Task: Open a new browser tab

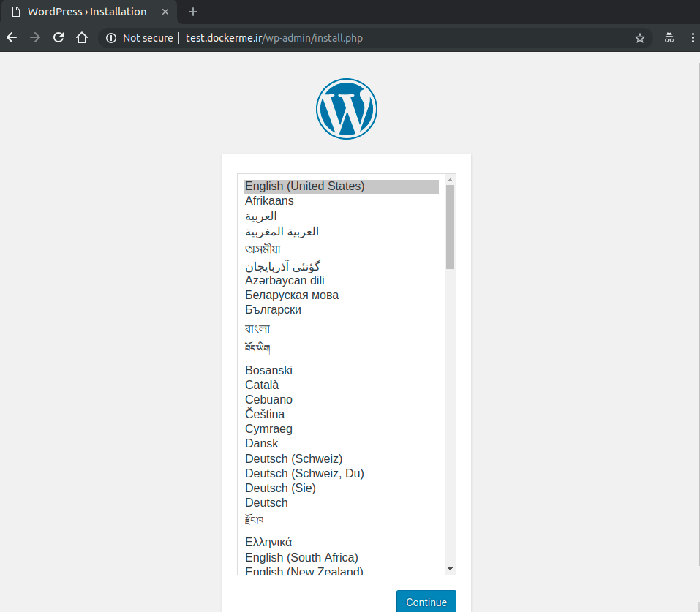Action: 193,12
